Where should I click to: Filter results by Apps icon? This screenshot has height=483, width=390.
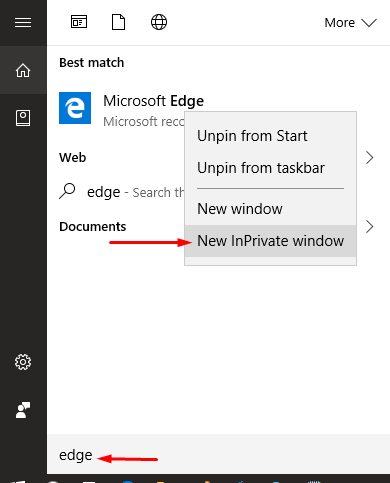tap(79, 22)
